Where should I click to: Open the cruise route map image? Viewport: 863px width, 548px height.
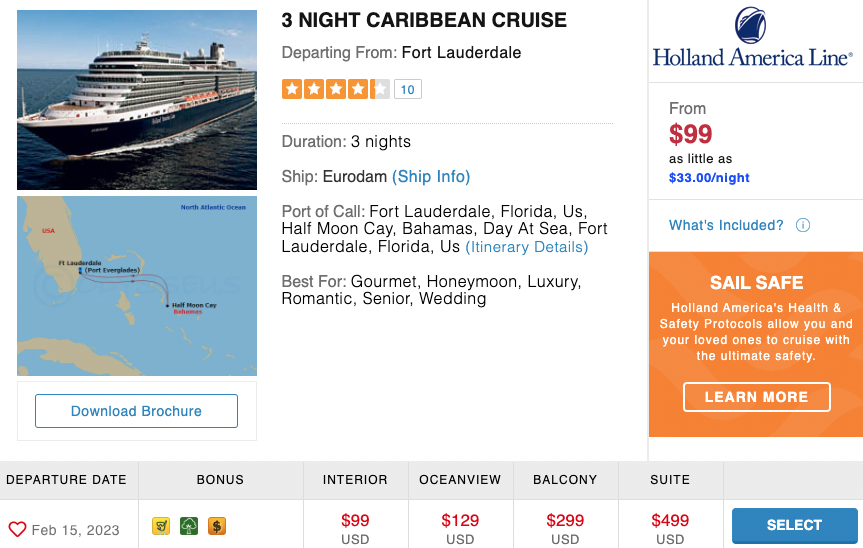pos(137,286)
